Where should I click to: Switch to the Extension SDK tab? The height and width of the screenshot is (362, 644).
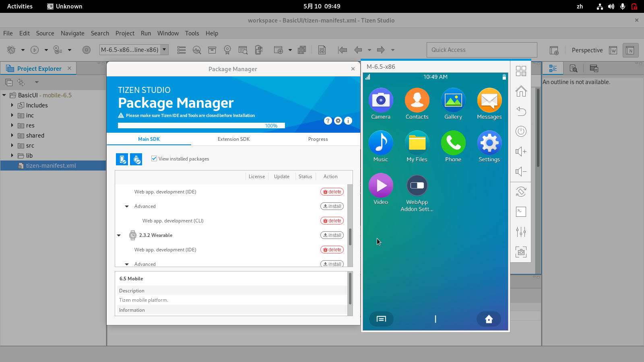[x=233, y=139]
